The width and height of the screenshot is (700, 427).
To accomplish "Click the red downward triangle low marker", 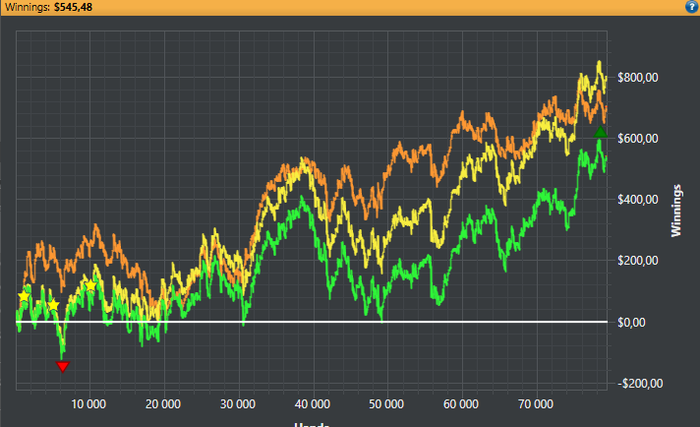I will pos(63,367).
